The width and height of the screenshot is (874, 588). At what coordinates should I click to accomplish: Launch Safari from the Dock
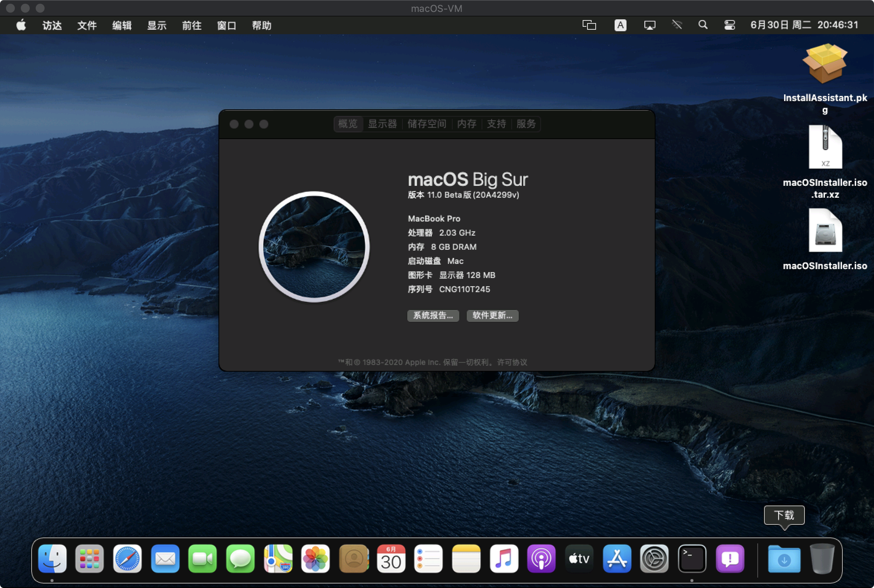pyautogui.click(x=127, y=559)
